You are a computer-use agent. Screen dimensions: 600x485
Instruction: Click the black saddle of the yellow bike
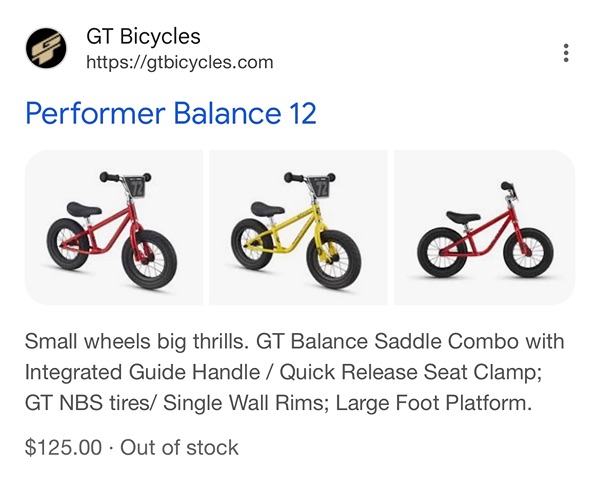[267, 209]
